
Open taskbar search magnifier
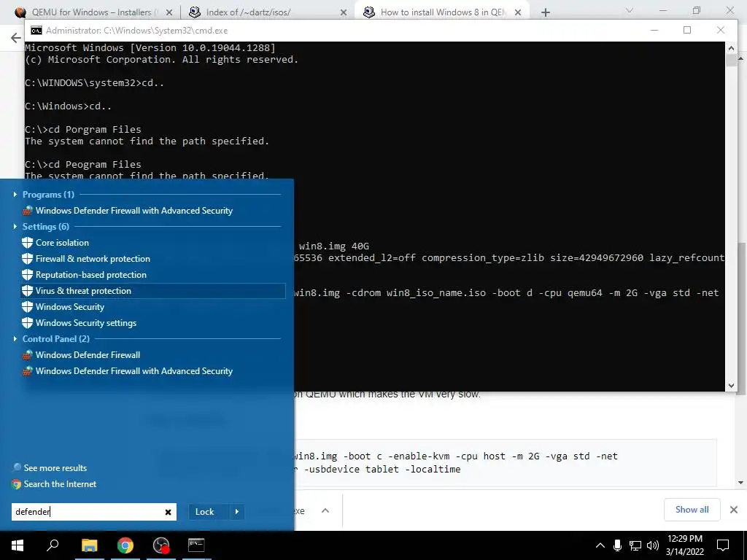53,545
